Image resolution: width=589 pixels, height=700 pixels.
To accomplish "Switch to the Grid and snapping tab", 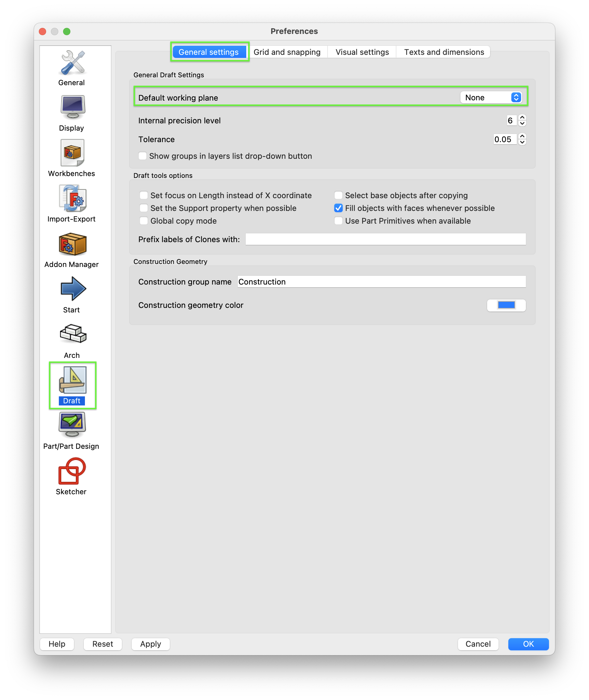I will click(287, 52).
